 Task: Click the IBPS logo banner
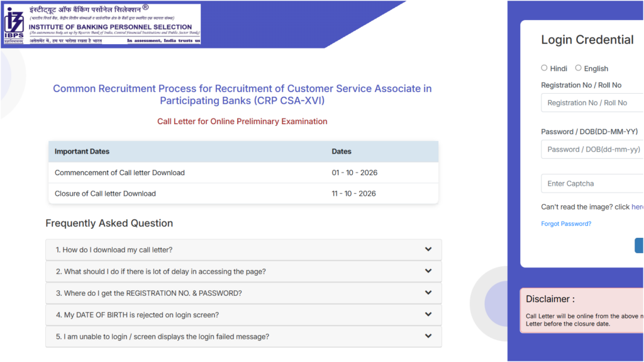pos(102,24)
